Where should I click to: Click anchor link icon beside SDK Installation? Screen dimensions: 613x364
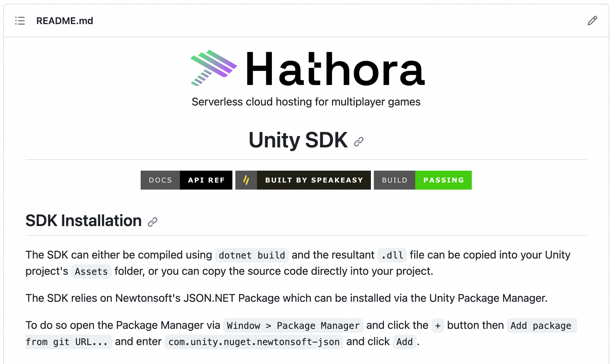coord(152,222)
